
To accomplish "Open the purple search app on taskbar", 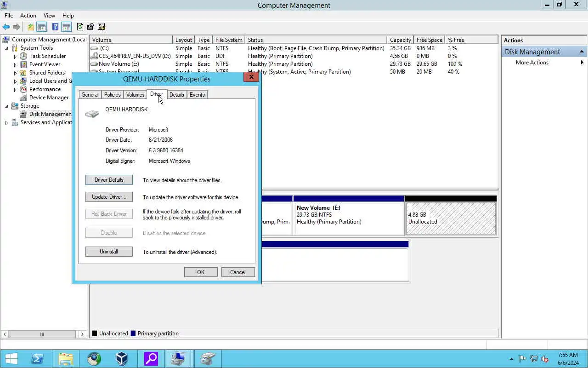I will [x=151, y=359].
